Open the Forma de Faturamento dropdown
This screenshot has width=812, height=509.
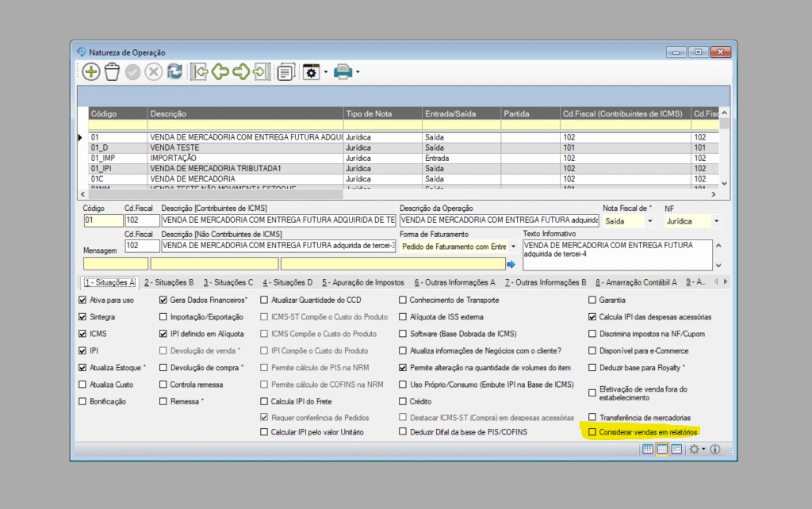[511, 247]
